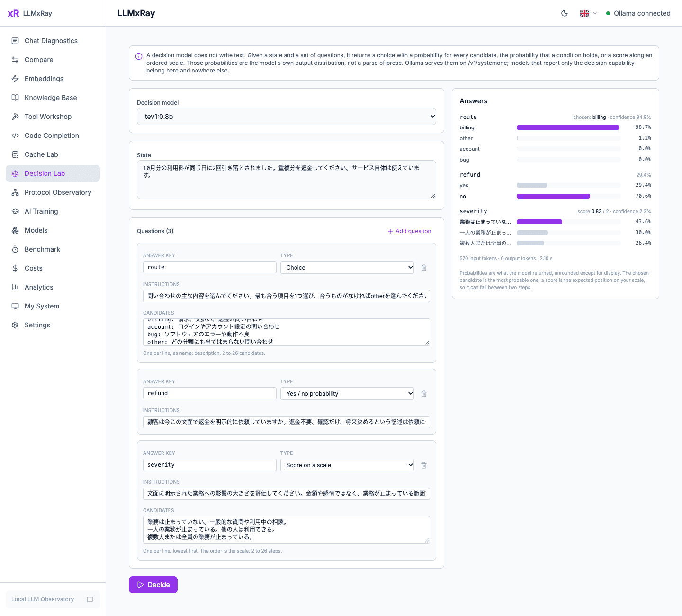Click the Chat Diagnostics sidebar icon
Screen dimensions: 682x616
coord(15,41)
